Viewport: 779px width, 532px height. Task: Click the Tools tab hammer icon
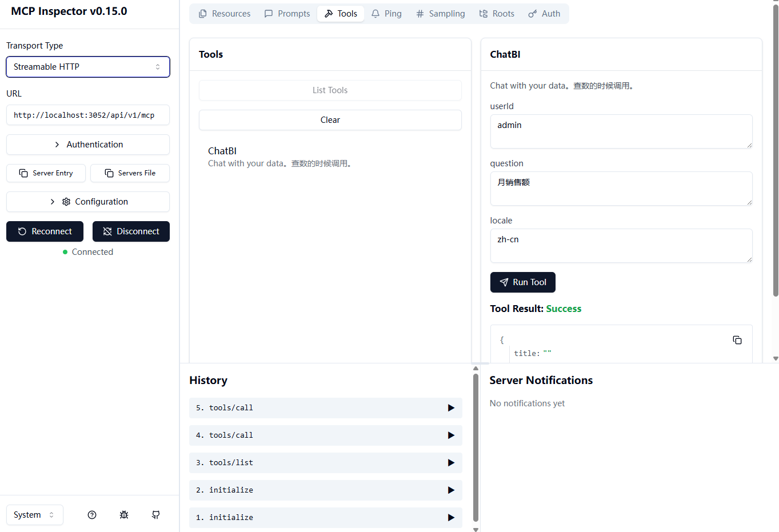pos(329,14)
